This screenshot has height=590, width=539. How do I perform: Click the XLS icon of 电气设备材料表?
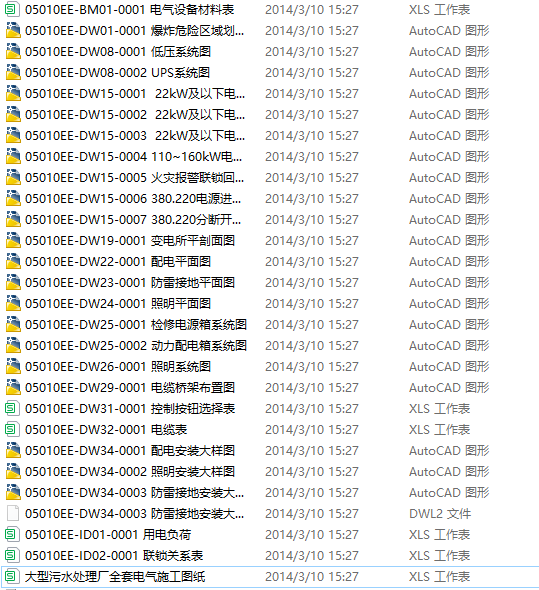(x=12, y=9)
